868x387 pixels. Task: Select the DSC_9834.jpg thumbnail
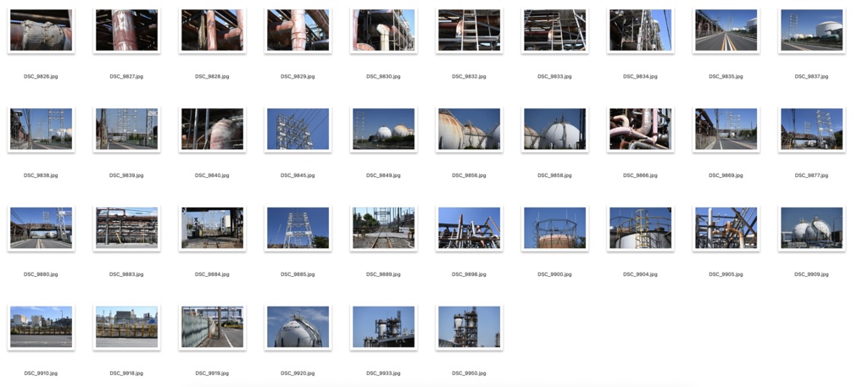tap(641, 30)
